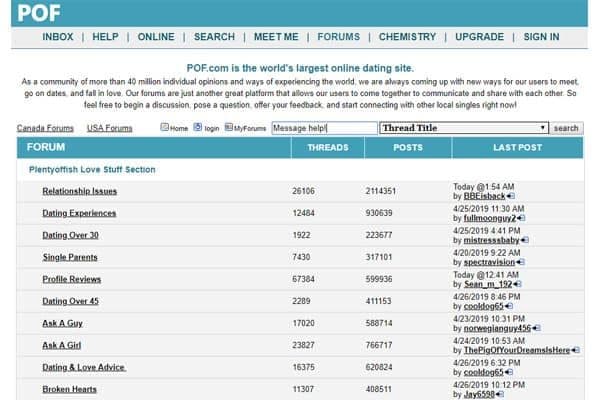Click the arrow icon beside Jay6598
This screenshot has height=400, width=600.
click(501, 395)
